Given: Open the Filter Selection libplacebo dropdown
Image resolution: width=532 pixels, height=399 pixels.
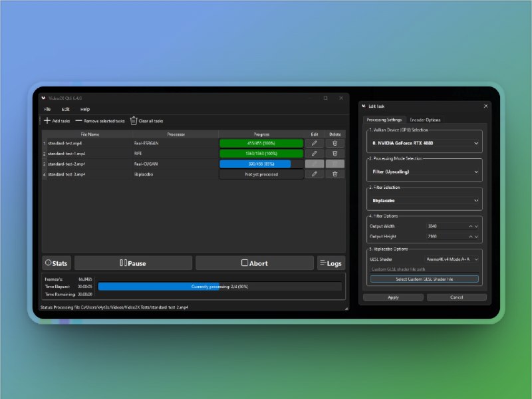Looking at the screenshot, I should tap(424, 200).
